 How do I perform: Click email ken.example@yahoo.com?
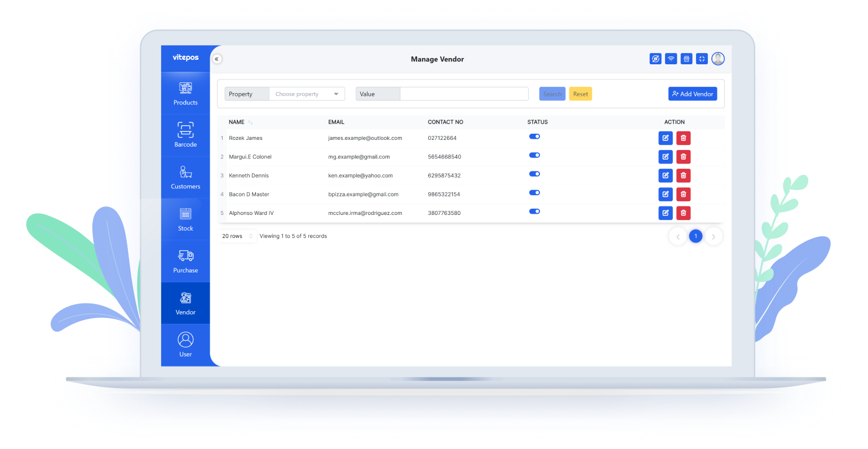tap(361, 175)
